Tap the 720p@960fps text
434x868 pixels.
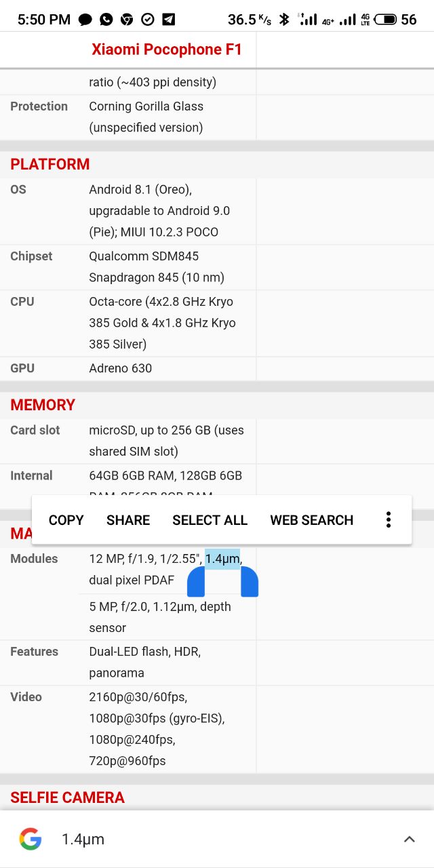click(x=127, y=761)
